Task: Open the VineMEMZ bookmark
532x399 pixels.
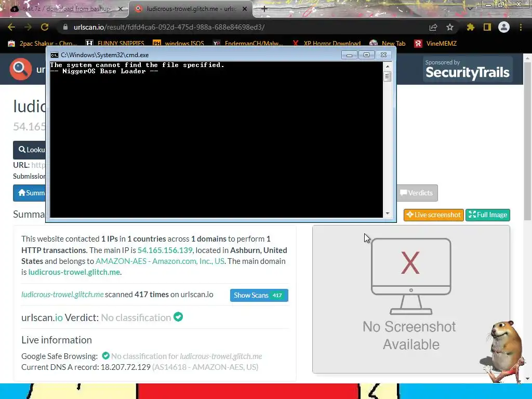Action: [436, 44]
